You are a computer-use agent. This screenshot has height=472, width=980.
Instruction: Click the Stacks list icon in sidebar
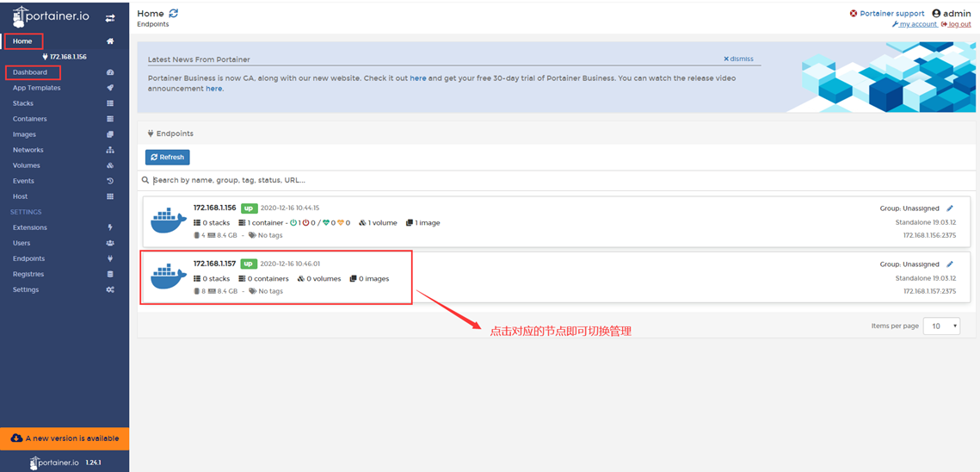click(110, 103)
